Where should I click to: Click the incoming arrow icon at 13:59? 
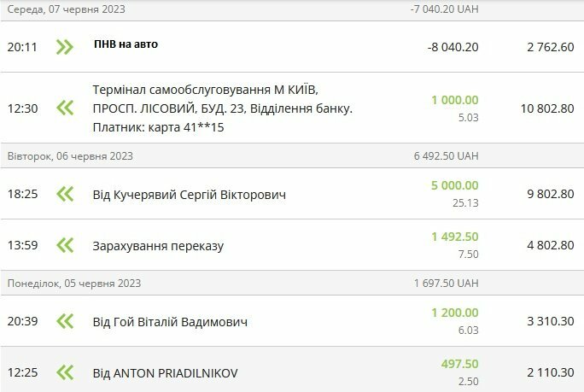65,246
